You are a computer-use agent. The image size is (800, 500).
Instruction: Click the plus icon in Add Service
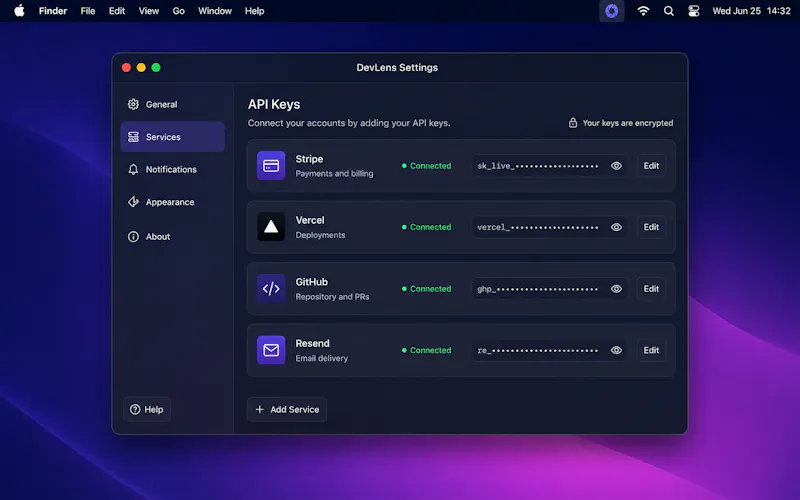(x=260, y=409)
